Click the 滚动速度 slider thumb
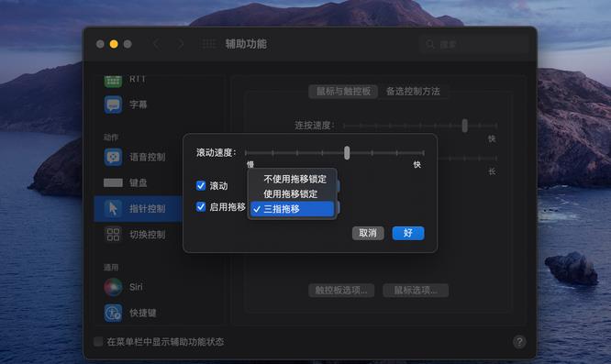This screenshot has width=611, height=364. [347, 153]
